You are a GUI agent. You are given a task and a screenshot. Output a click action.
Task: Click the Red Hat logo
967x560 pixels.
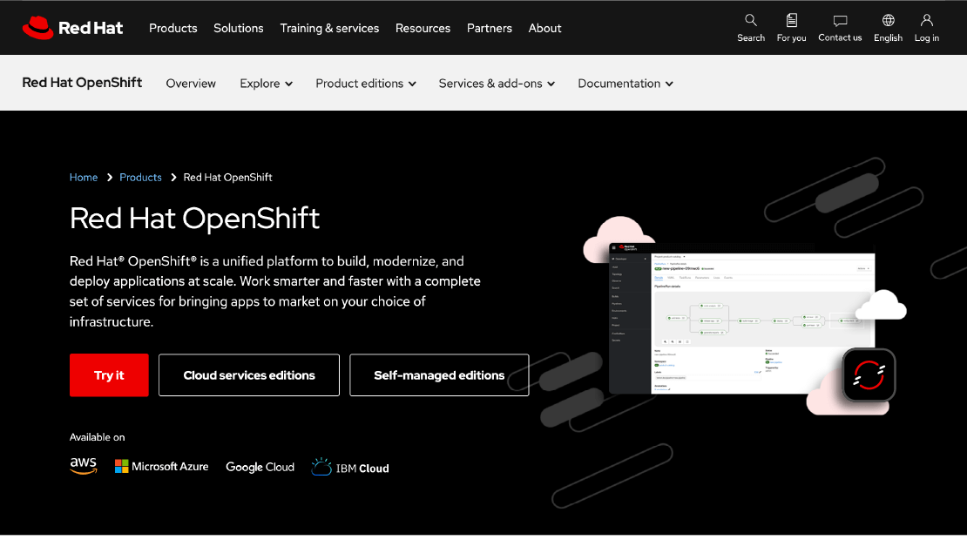[x=73, y=28]
